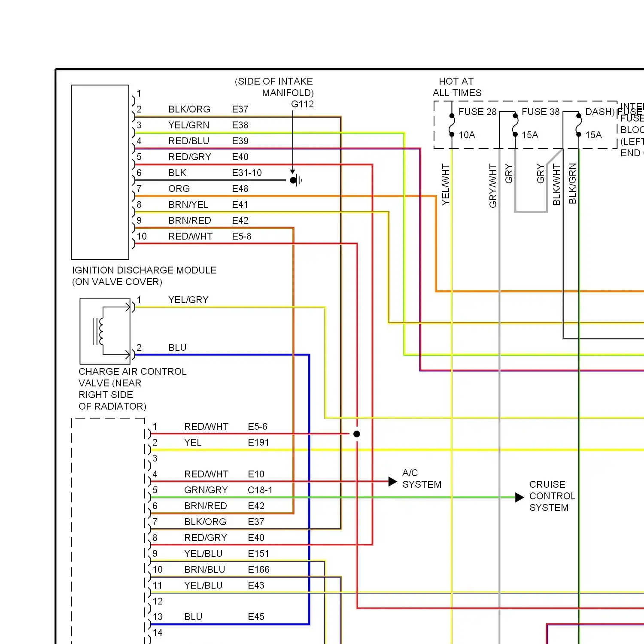Click the FUSE 28 label
The height and width of the screenshot is (644, 644).
[x=477, y=112]
